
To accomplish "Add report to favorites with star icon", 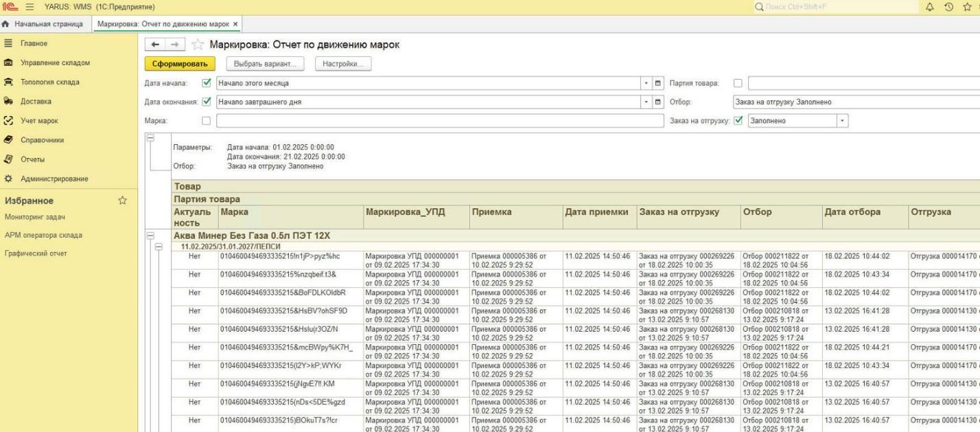I will [198, 44].
